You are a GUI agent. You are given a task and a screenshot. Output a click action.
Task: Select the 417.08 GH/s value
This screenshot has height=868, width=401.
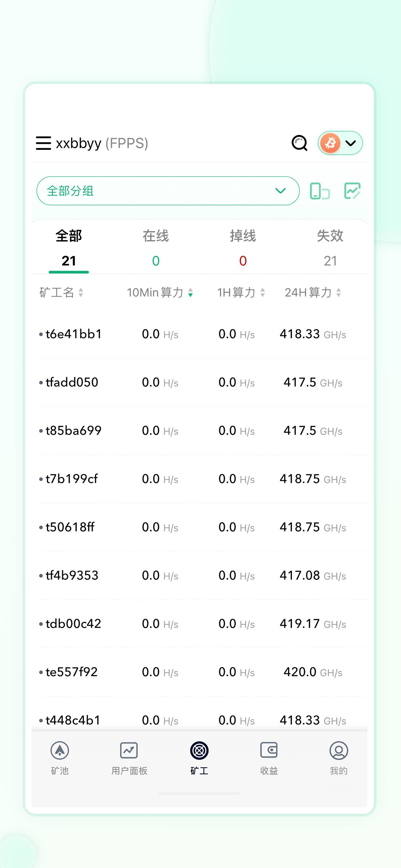pyautogui.click(x=313, y=575)
